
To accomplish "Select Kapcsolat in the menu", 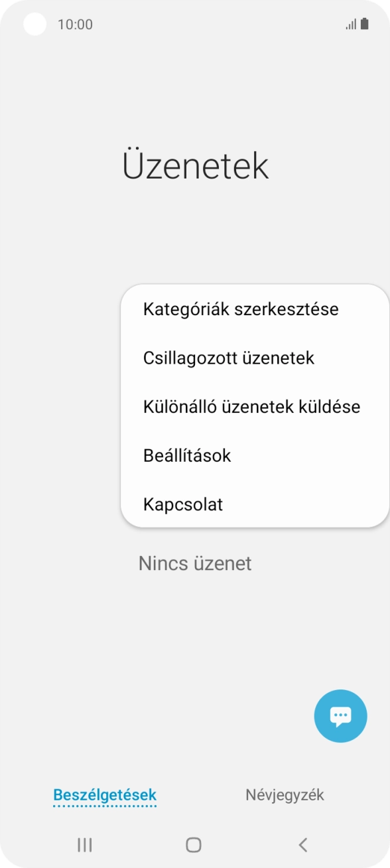I will click(x=182, y=504).
